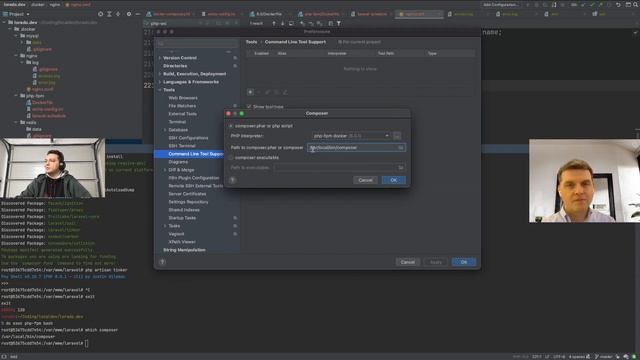The width and height of the screenshot is (640, 360).
Task: Open Server Certificates settings
Action: (x=187, y=194)
